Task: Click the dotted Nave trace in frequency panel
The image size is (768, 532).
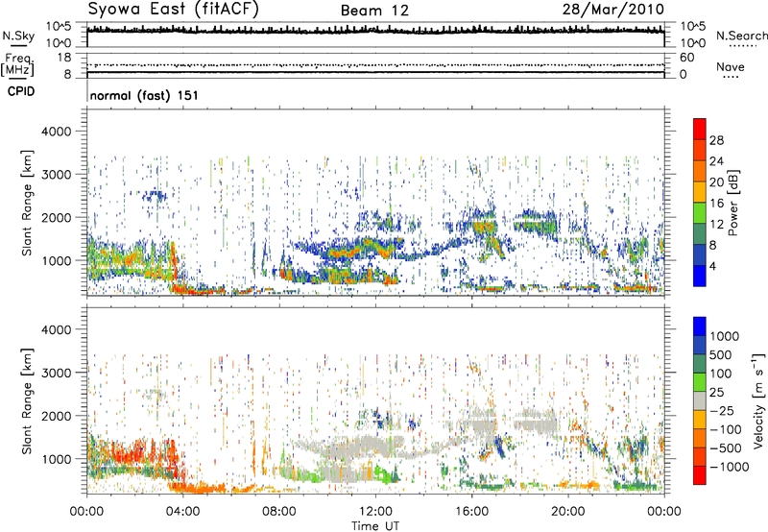Action: coord(375,64)
